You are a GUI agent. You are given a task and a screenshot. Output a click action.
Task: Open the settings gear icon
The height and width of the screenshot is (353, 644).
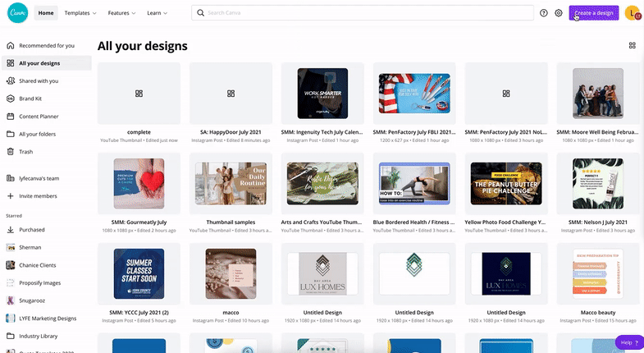click(x=559, y=13)
